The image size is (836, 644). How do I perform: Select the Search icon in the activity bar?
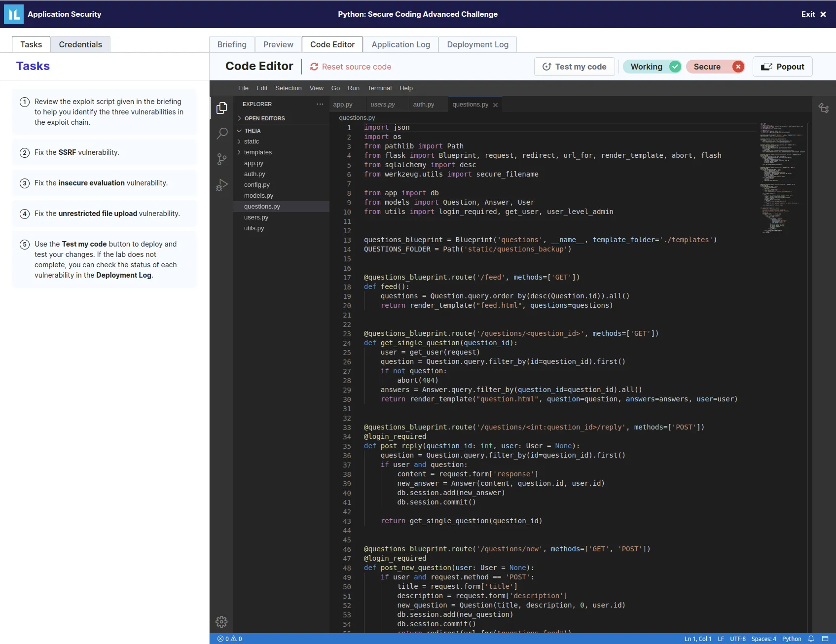coord(221,133)
